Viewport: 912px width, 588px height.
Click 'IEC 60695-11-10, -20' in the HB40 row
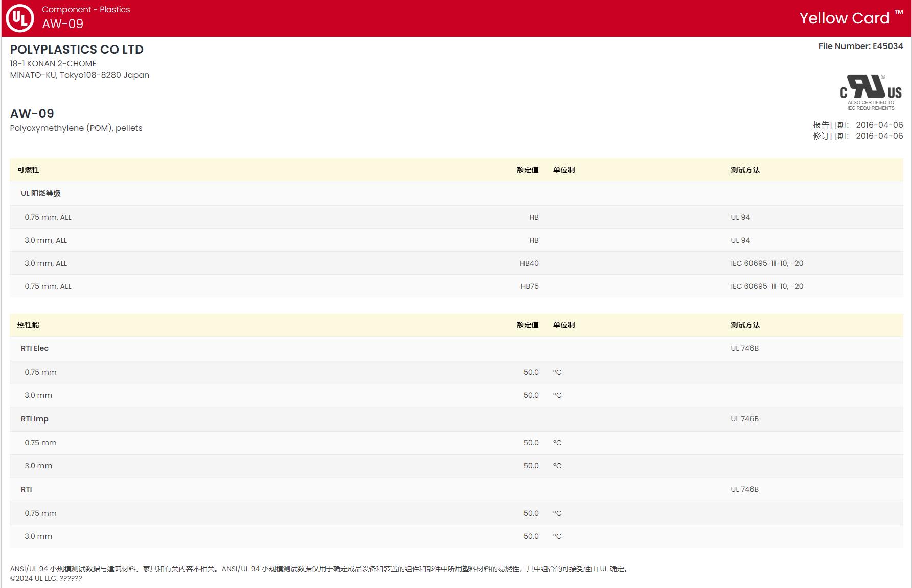767,263
